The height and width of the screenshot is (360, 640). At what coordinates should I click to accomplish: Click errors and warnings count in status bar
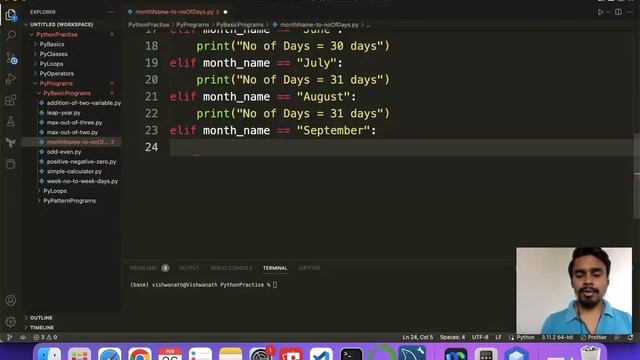[45, 337]
